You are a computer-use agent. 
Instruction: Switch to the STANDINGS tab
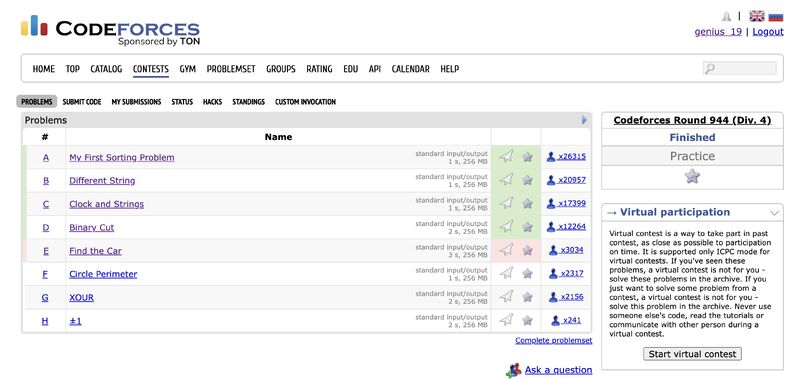(x=248, y=102)
